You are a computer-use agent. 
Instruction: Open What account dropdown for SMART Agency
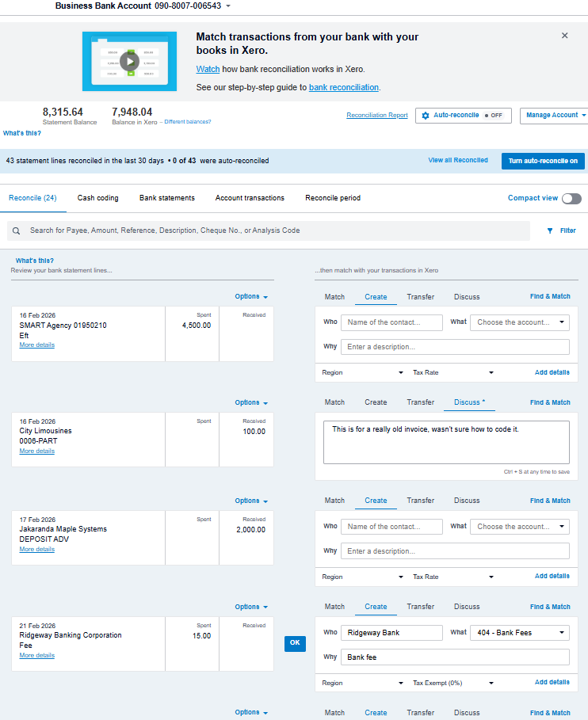[x=520, y=322]
